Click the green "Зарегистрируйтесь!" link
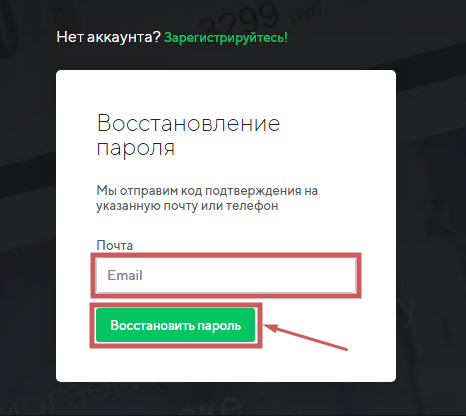Viewport: 466px width, 416px height. 226,37
